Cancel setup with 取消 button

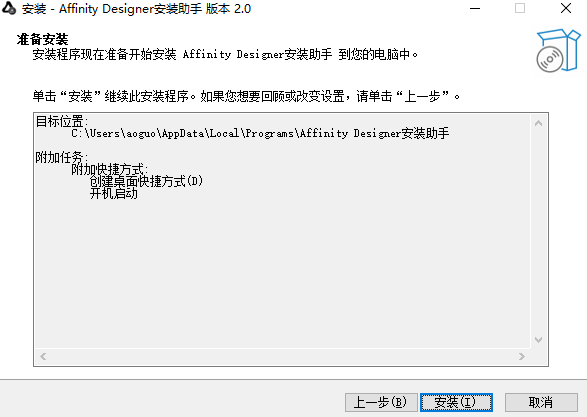[x=541, y=402]
